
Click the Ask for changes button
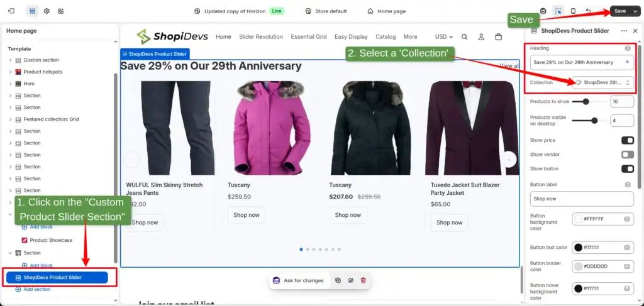299,281
